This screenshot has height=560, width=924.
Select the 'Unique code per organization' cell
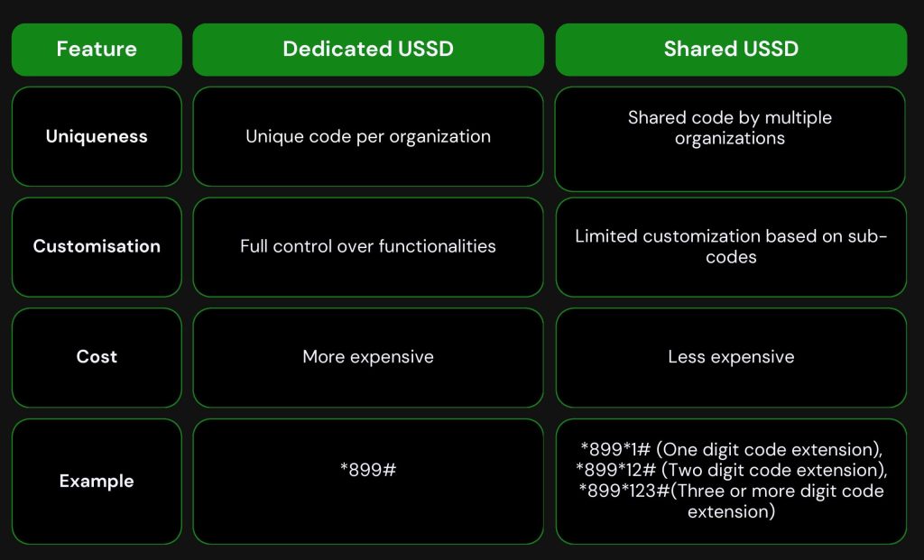tap(368, 136)
